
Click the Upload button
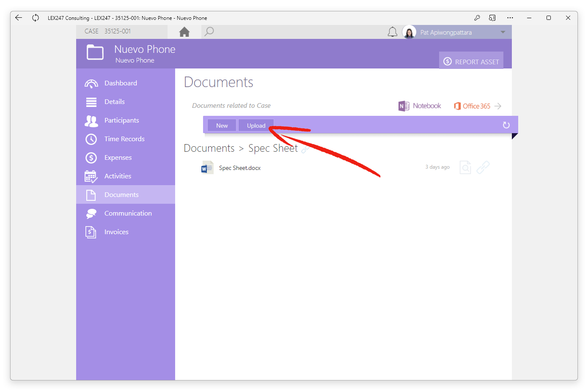click(256, 126)
